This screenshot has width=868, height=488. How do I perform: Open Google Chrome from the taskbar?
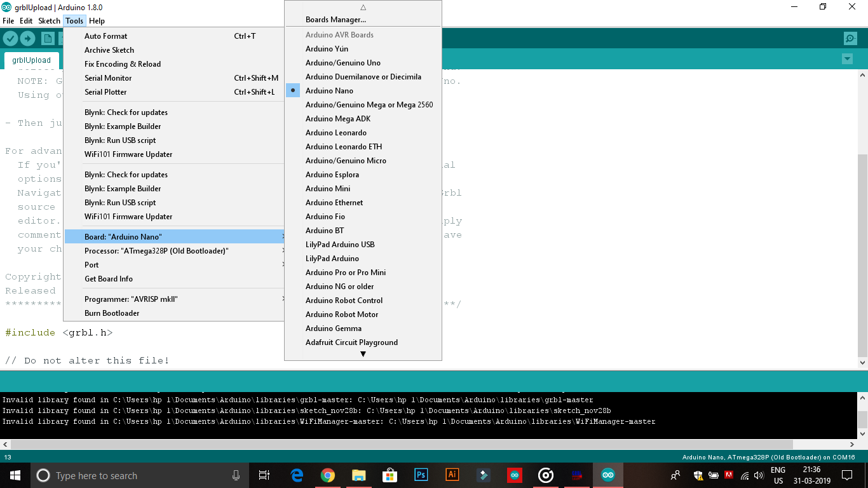(327, 475)
